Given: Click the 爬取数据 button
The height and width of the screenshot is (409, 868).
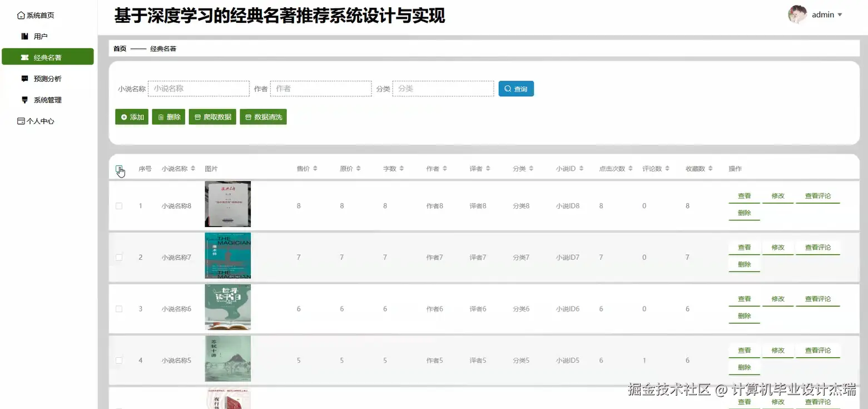Looking at the screenshot, I should click(x=212, y=117).
